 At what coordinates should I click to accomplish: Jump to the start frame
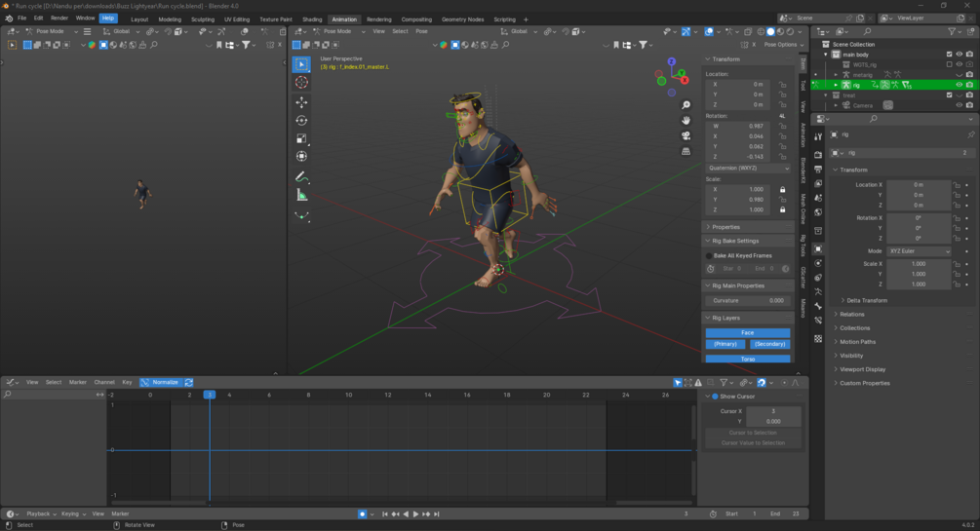(x=384, y=514)
